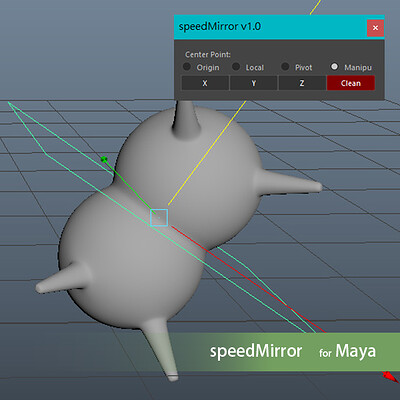
Task: Click the Z axis mirror button
Action: (x=302, y=83)
